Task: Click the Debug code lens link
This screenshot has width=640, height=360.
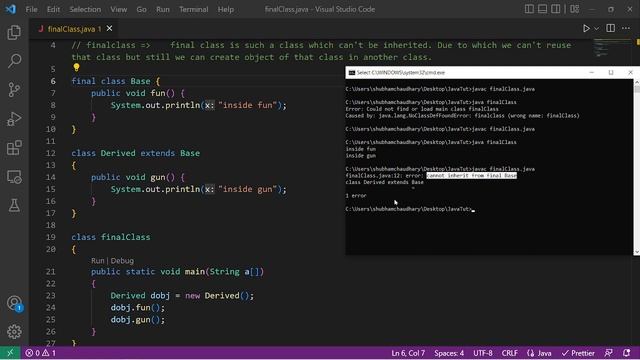Action: [122, 260]
